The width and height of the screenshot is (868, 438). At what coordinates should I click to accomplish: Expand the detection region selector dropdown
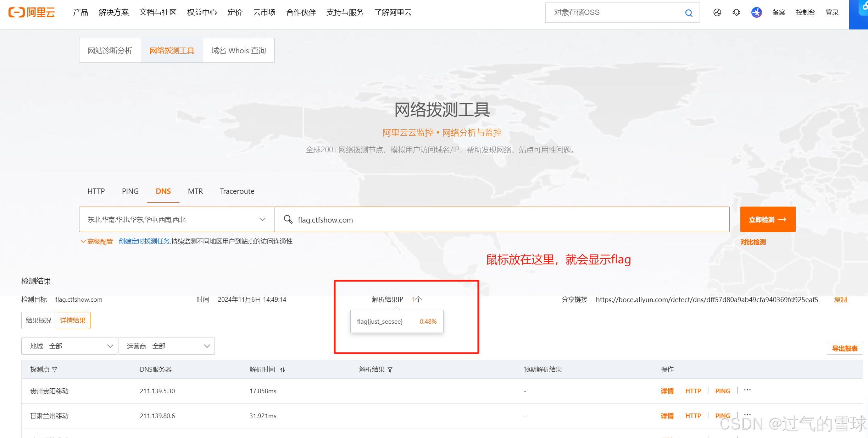(262, 219)
